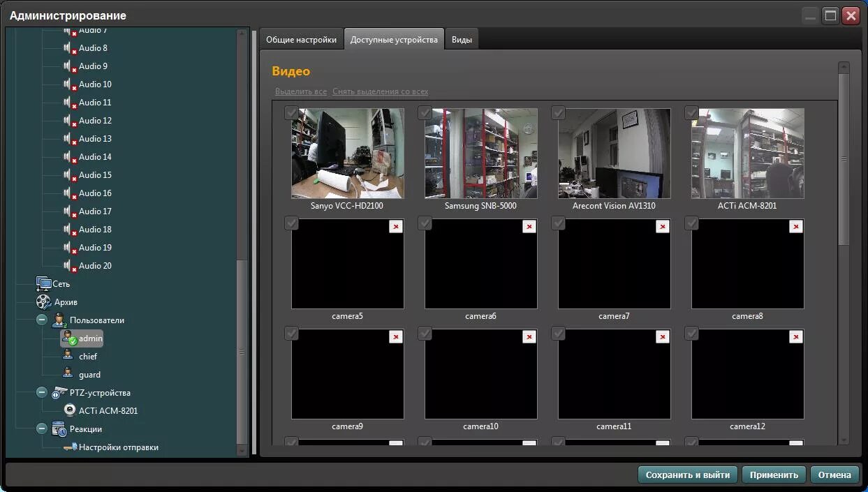Image resolution: width=868 pixels, height=492 pixels.
Task: Click the muted speaker icon for Audio 15
Action: point(69,175)
